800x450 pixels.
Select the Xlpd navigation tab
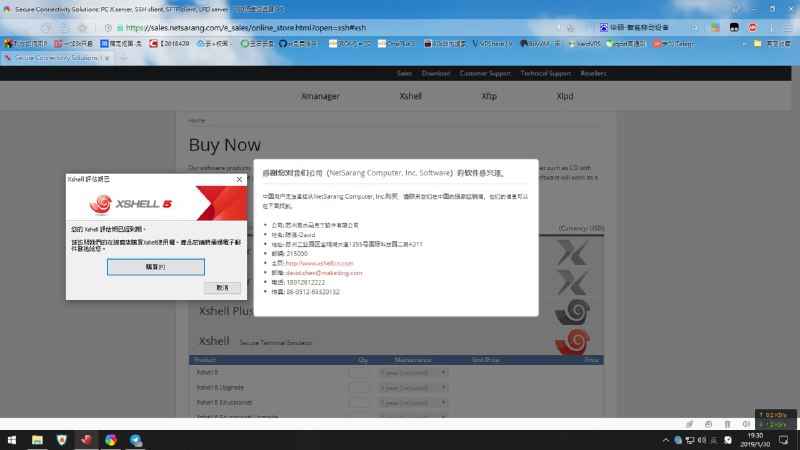point(565,96)
